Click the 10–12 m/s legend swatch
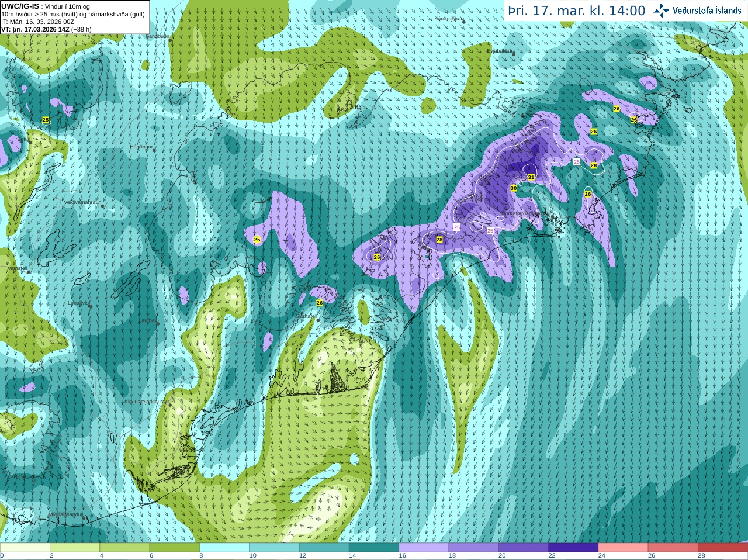The image size is (748, 560). (274, 548)
